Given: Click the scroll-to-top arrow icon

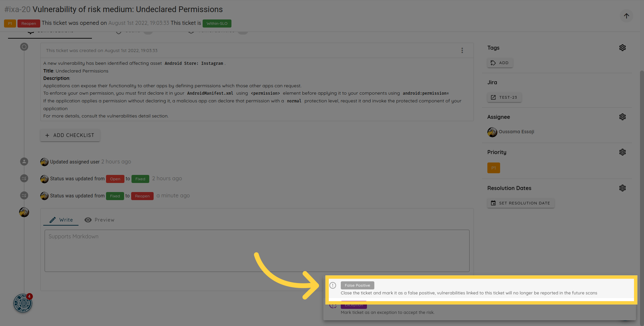Looking at the screenshot, I should point(626,16).
